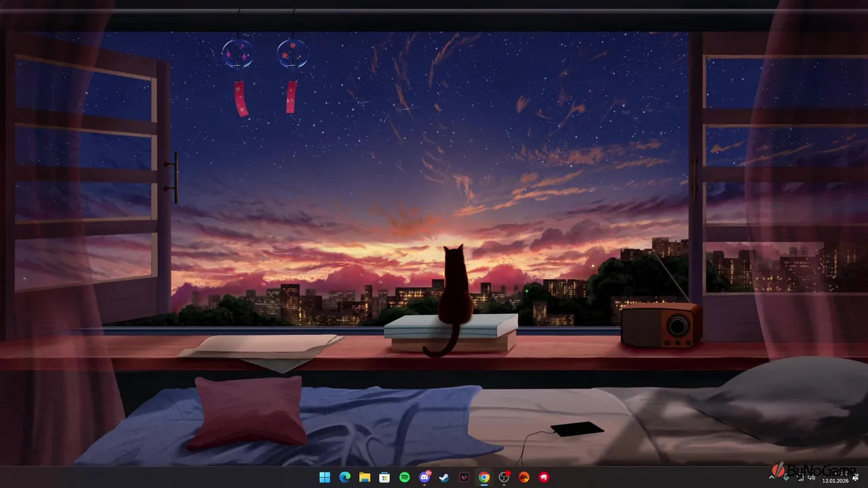Open Discord with the notification badge
Screen dimensions: 868x488
pyautogui.click(x=425, y=476)
